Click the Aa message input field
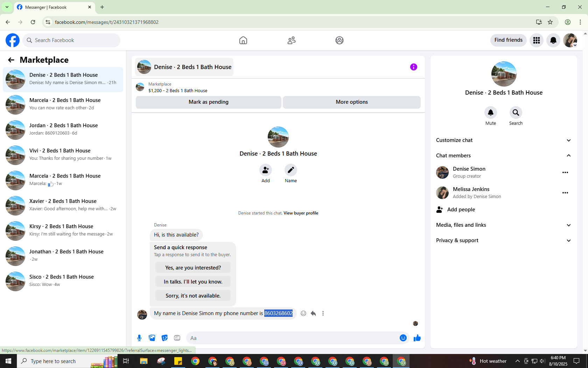 tap(292, 338)
